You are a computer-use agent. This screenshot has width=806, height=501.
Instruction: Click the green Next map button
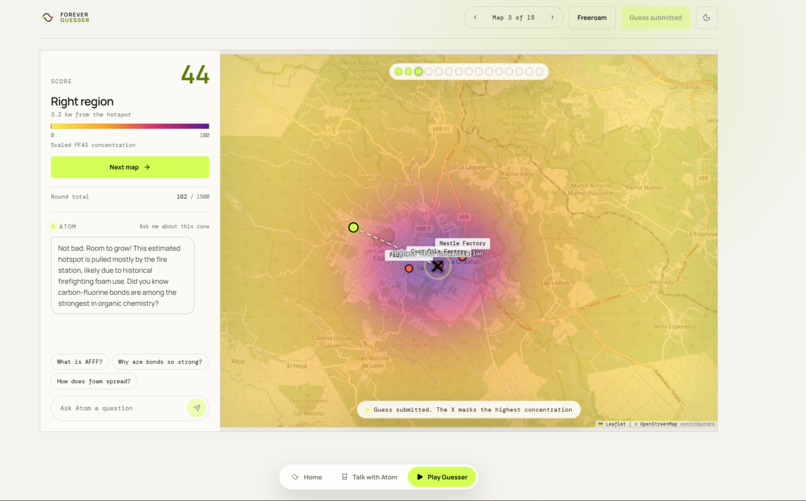[130, 167]
